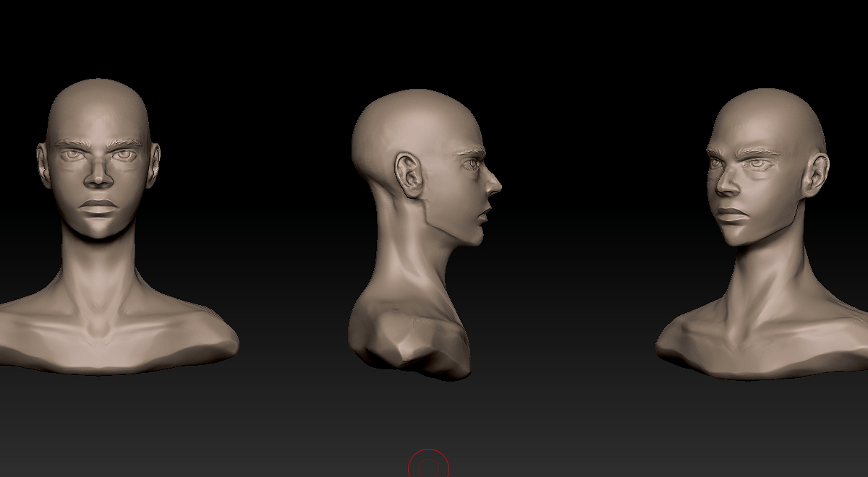Select the nose tip on the profile head

(x=495, y=187)
